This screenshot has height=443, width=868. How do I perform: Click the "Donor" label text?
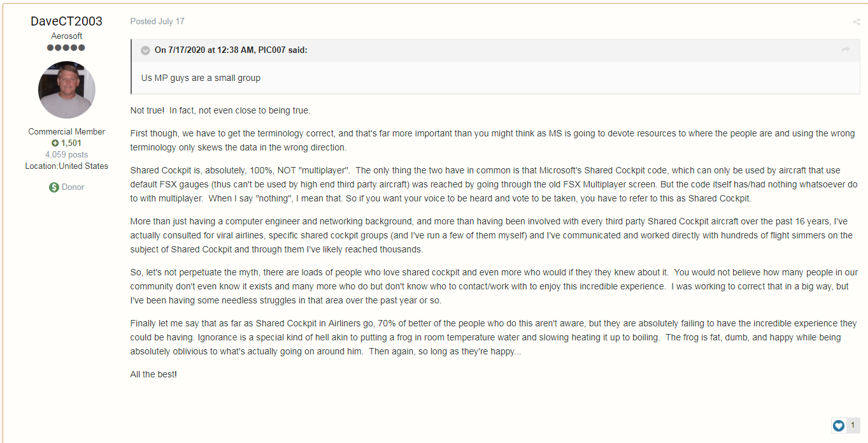click(x=73, y=187)
